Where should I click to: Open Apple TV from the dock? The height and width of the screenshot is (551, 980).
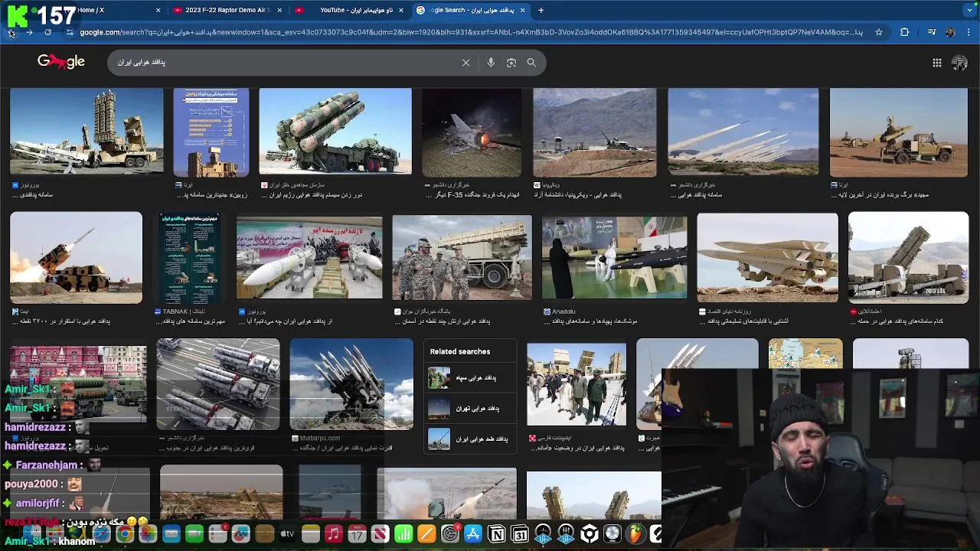point(287,534)
